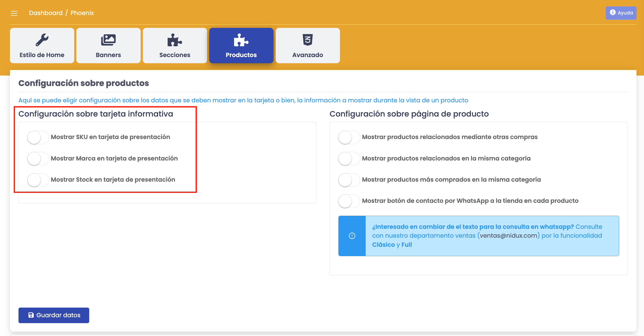This screenshot has width=644, height=336.
Task: Enable productos relacionados mediante otras compras
Action: click(349, 137)
